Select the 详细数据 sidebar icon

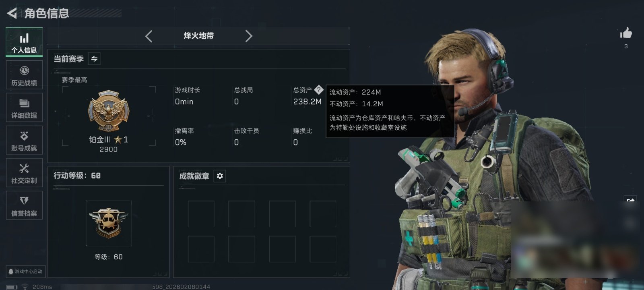(x=24, y=108)
